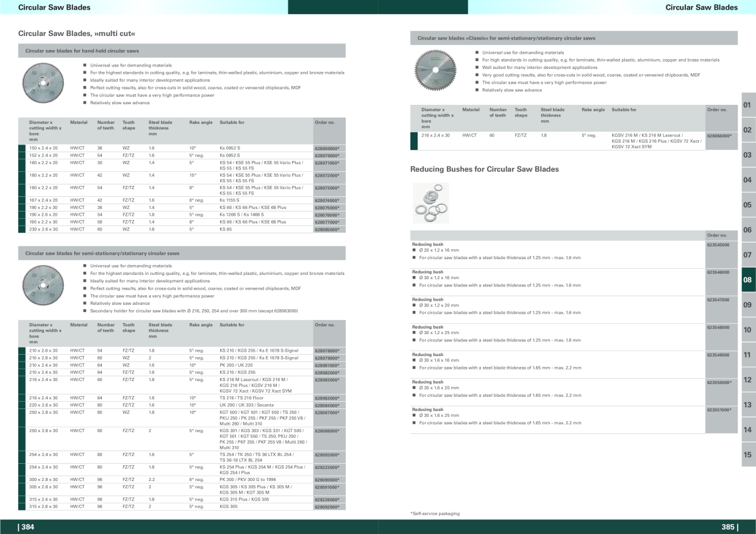Viewport: 756px width, 534px height.
Task: Select order number 628085000*
Action: 327,230
